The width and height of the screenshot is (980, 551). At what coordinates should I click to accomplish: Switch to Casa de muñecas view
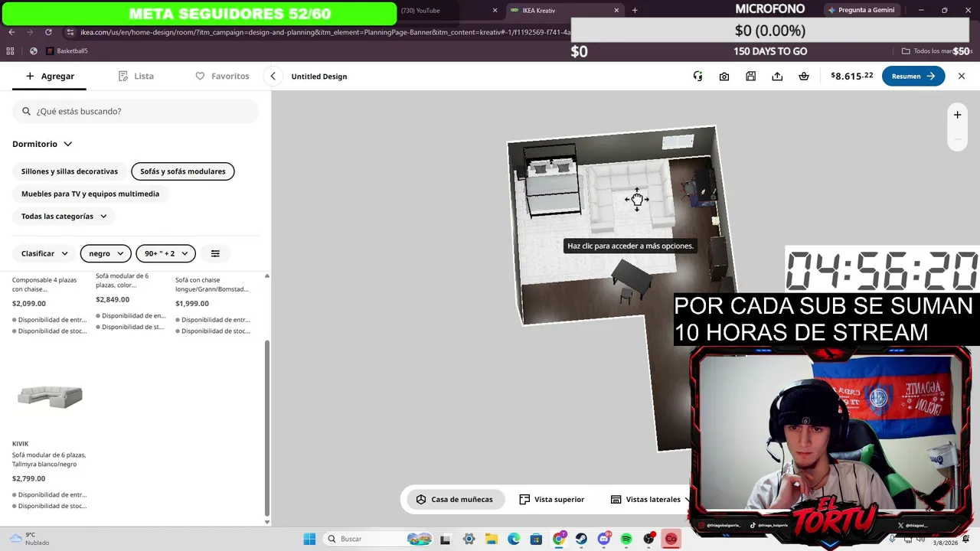point(455,500)
